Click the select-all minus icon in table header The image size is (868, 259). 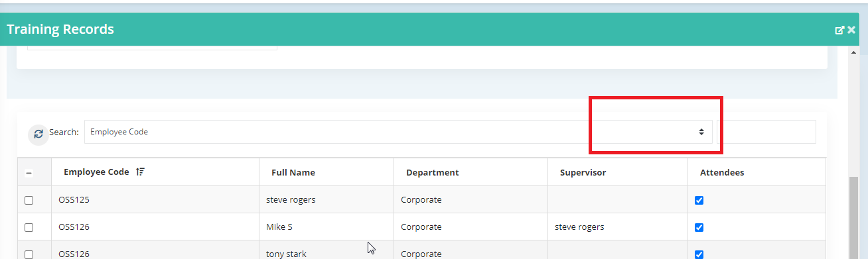click(x=29, y=173)
